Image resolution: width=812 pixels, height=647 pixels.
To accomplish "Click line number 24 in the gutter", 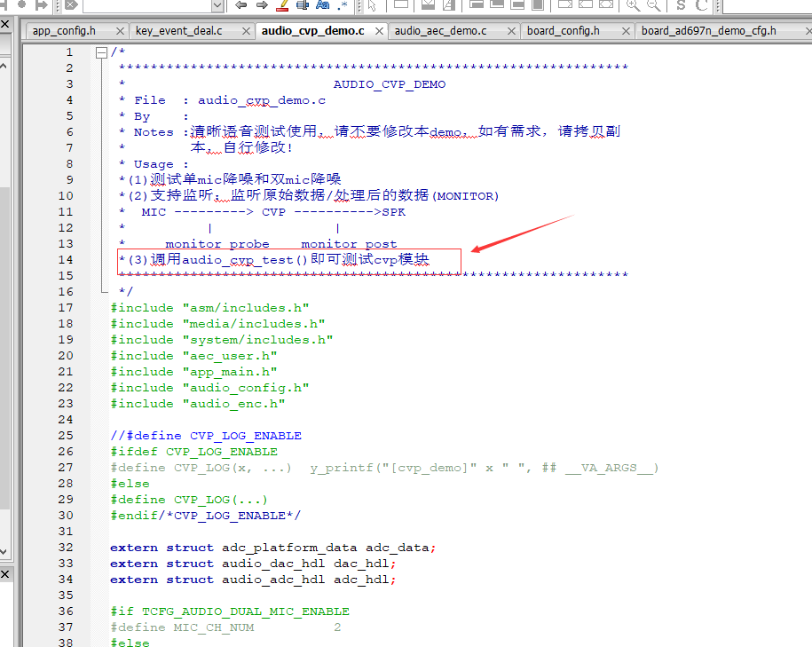I will pyautogui.click(x=66, y=420).
